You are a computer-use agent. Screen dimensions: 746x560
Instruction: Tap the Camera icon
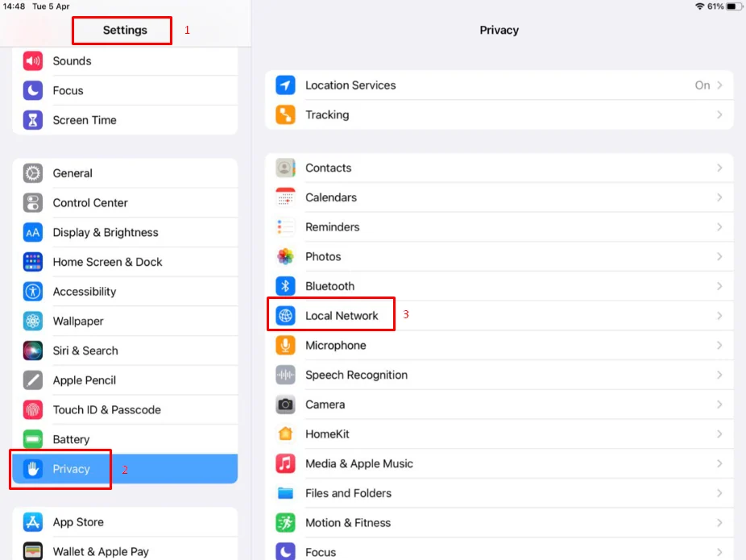[285, 404]
